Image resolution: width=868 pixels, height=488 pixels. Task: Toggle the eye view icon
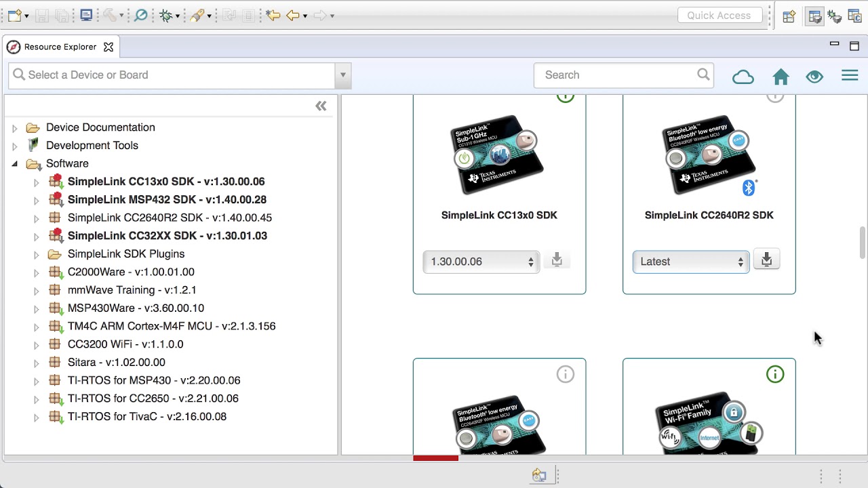click(x=814, y=77)
